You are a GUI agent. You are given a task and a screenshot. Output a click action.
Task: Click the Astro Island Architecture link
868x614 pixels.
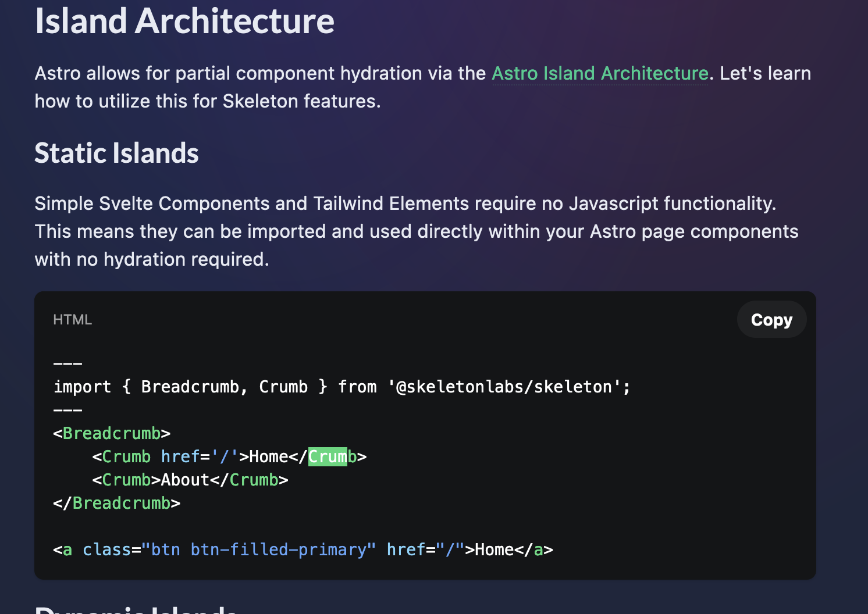[600, 74]
